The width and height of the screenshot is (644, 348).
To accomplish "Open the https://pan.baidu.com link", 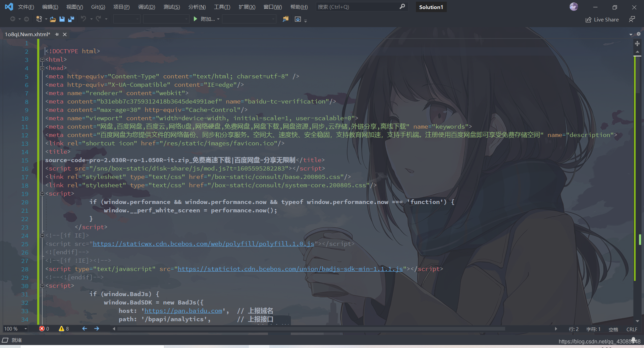I will [x=183, y=311].
